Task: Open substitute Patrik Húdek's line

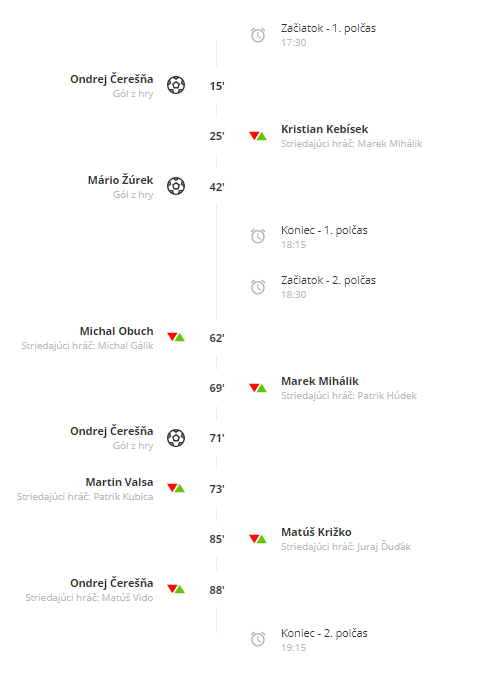Action: 349,396
